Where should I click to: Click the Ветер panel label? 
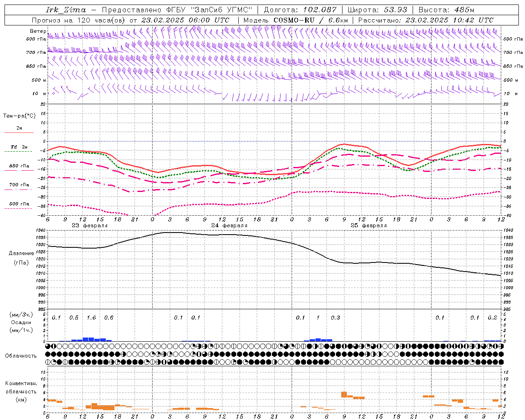click(38, 31)
